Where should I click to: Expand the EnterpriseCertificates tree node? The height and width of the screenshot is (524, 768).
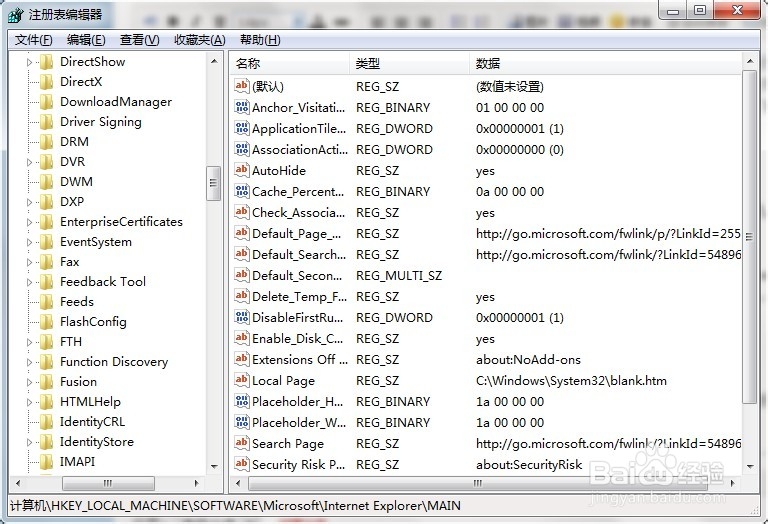click(x=29, y=222)
